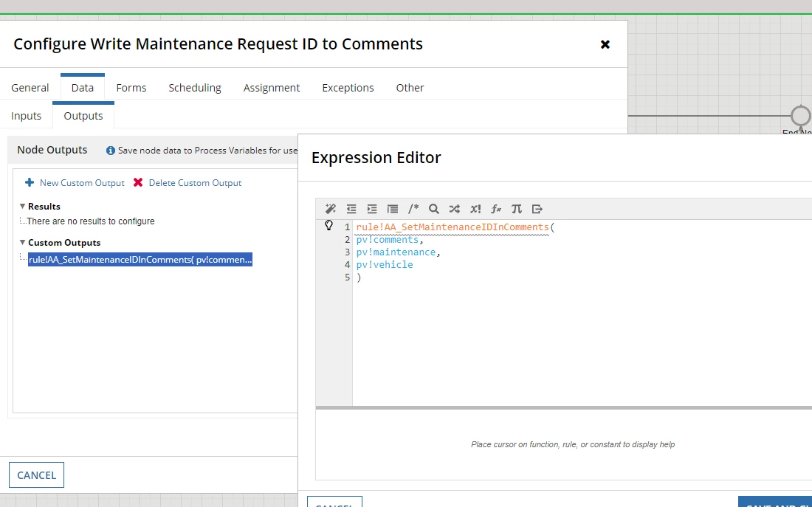Click the outdent icon in editor toolbar
The height and width of the screenshot is (507, 812).
pyautogui.click(x=351, y=209)
